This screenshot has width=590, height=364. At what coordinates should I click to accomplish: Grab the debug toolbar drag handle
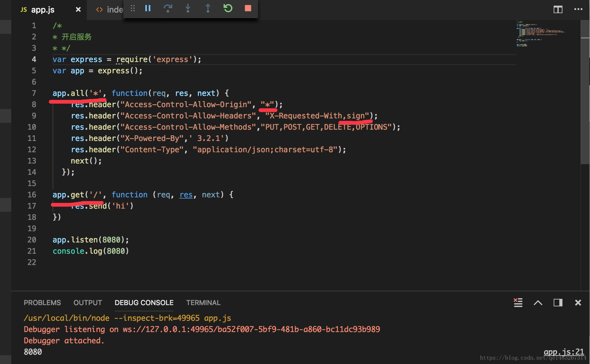pyautogui.click(x=133, y=8)
